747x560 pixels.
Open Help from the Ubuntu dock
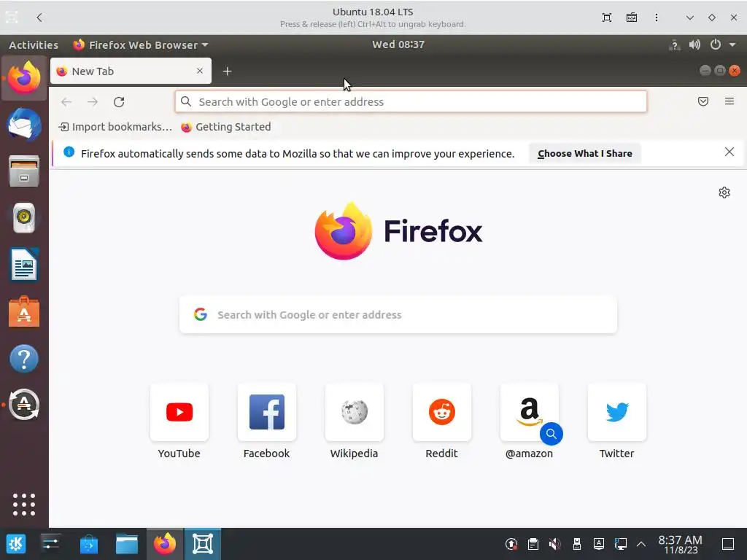(x=24, y=359)
